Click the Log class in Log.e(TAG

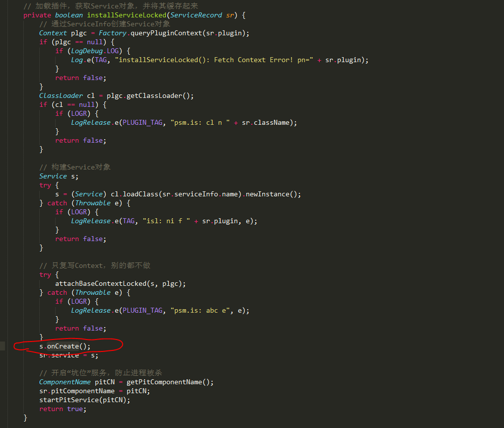pyautogui.click(x=77, y=60)
